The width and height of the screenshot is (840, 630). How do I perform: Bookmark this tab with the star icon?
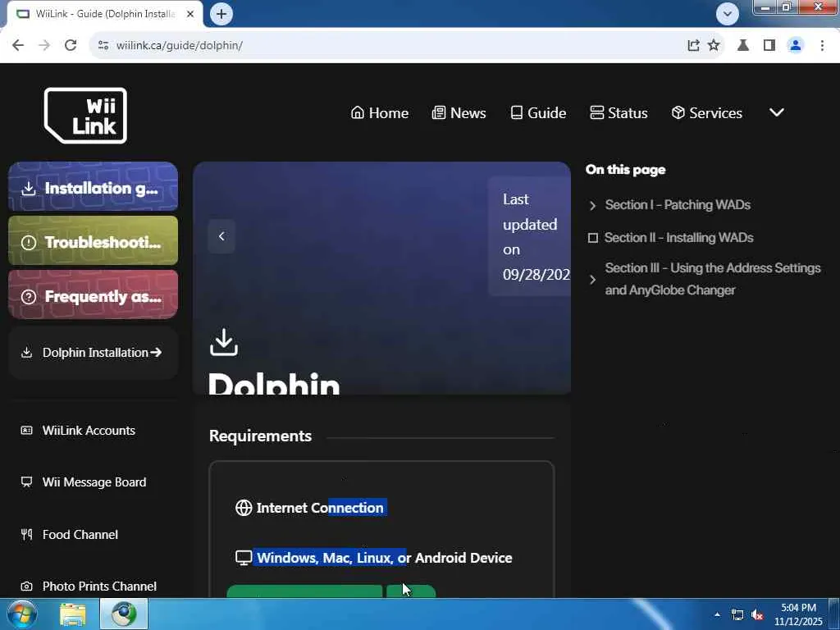pyautogui.click(x=714, y=46)
